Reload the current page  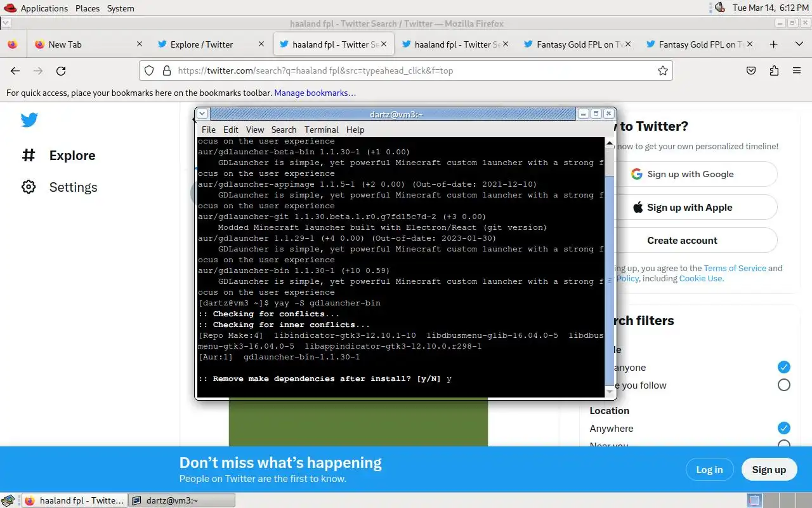(x=61, y=70)
